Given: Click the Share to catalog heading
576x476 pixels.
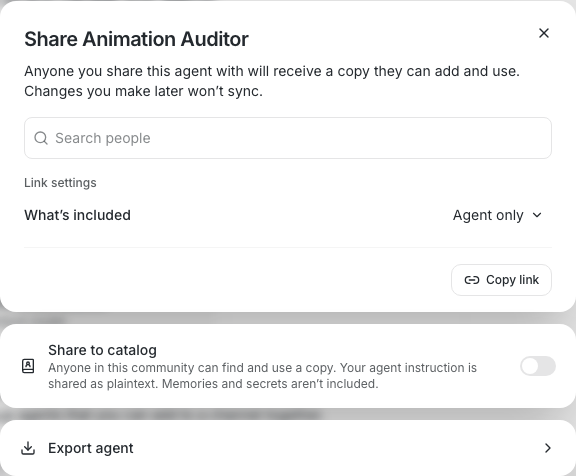Looking at the screenshot, I should (x=102, y=350).
